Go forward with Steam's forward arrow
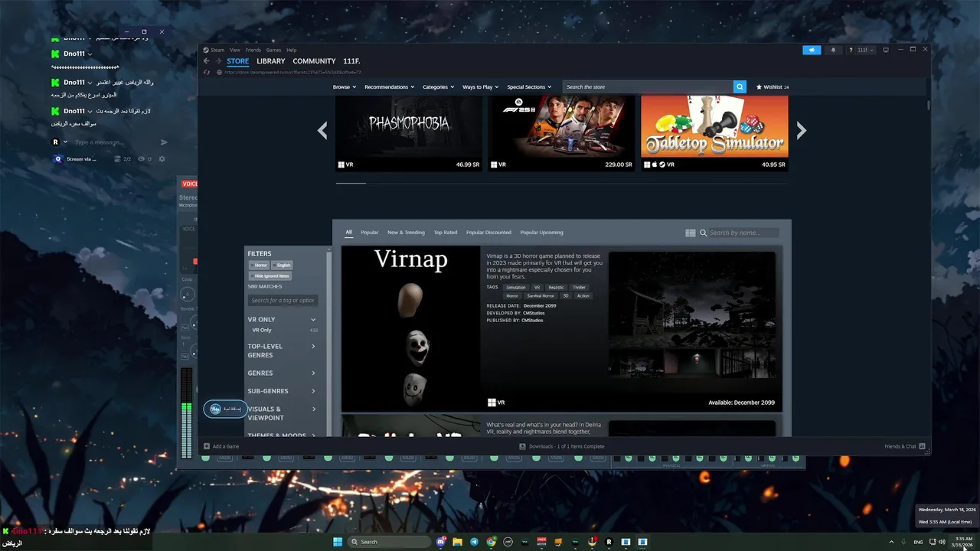This screenshot has height=551, width=980. pyautogui.click(x=218, y=61)
